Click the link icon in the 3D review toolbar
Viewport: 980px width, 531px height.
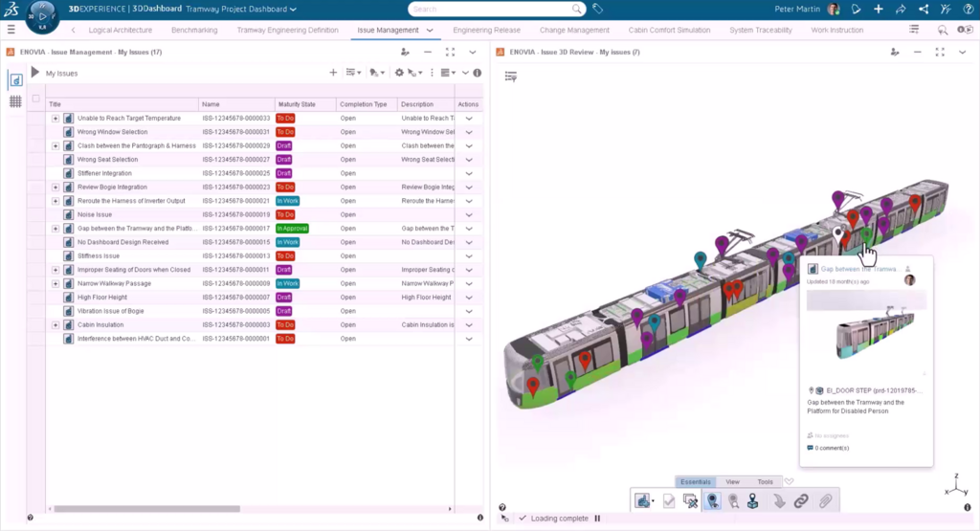click(x=801, y=500)
